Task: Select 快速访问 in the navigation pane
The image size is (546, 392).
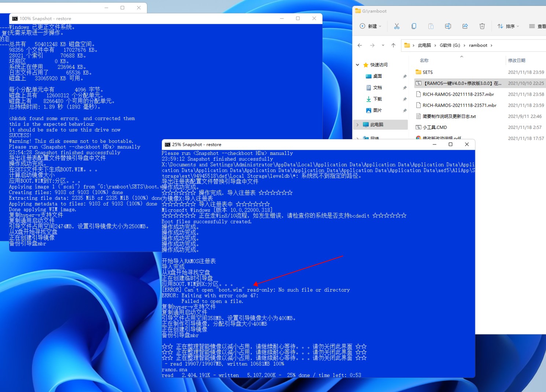Action: (x=379, y=65)
